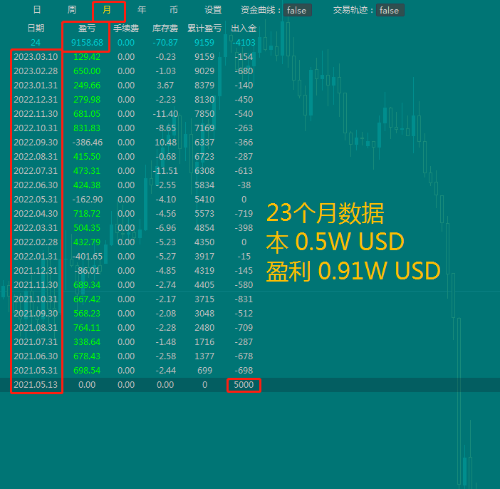
Task: Select the 2023.01.31 date row
Action: coord(36,85)
